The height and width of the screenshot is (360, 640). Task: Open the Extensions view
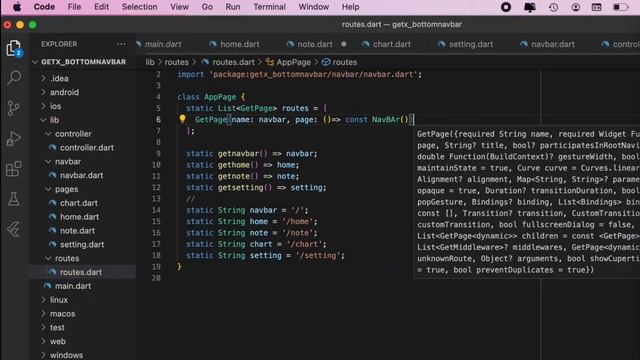[x=14, y=169]
